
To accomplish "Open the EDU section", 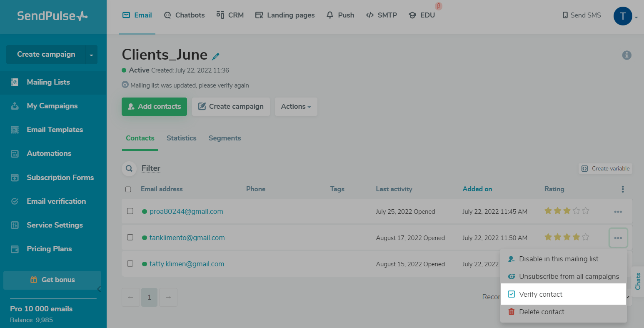I will (x=422, y=15).
